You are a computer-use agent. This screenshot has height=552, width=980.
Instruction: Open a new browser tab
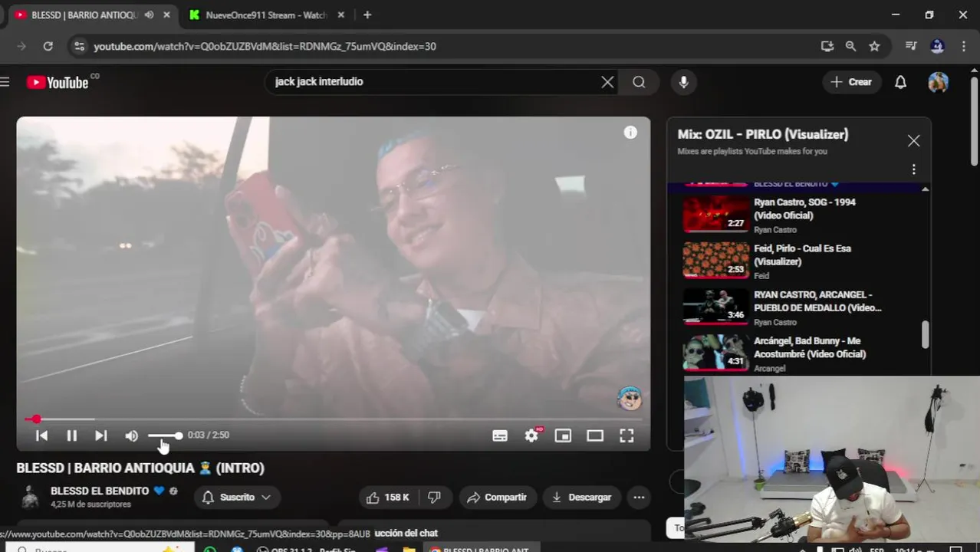coord(367,15)
